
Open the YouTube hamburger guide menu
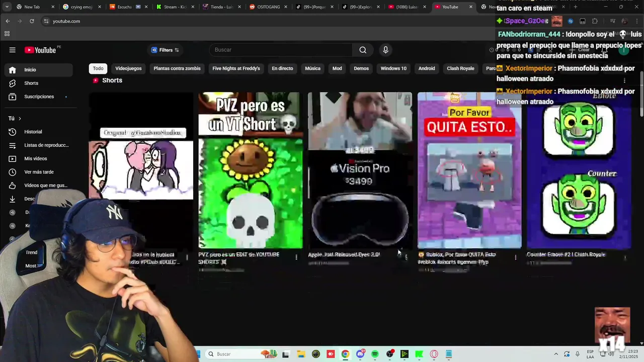(x=12, y=50)
